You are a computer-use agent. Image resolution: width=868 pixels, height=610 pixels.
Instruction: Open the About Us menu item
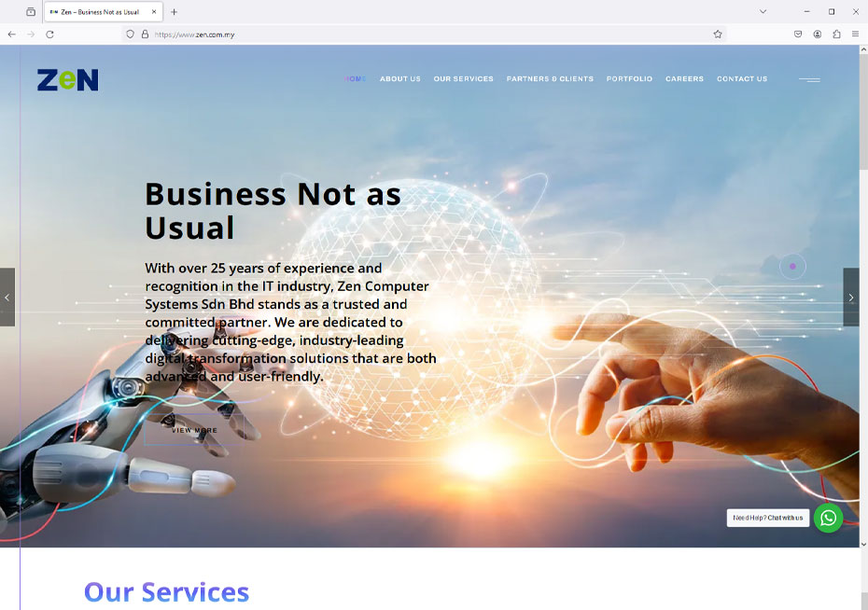[400, 79]
